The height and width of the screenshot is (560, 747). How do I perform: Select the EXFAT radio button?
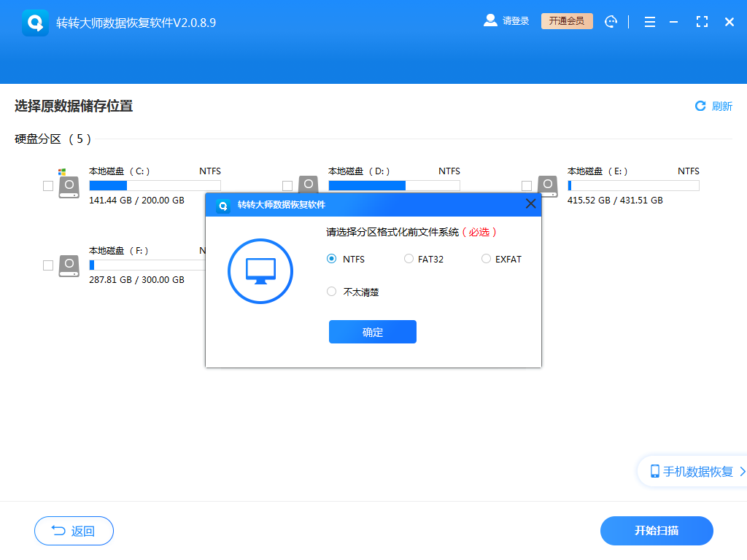coord(486,259)
